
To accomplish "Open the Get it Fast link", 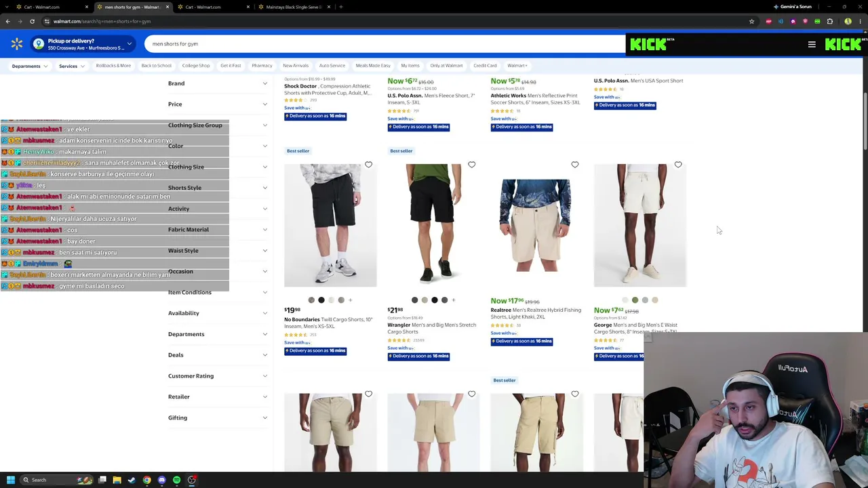I will click(x=231, y=66).
